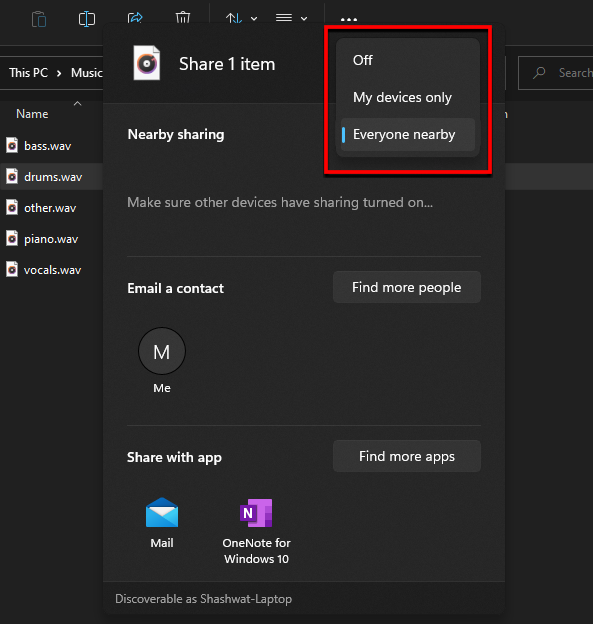Click the Rename icon in the toolbar
Viewport: 593px width, 624px height.
(x=86, y=19)
